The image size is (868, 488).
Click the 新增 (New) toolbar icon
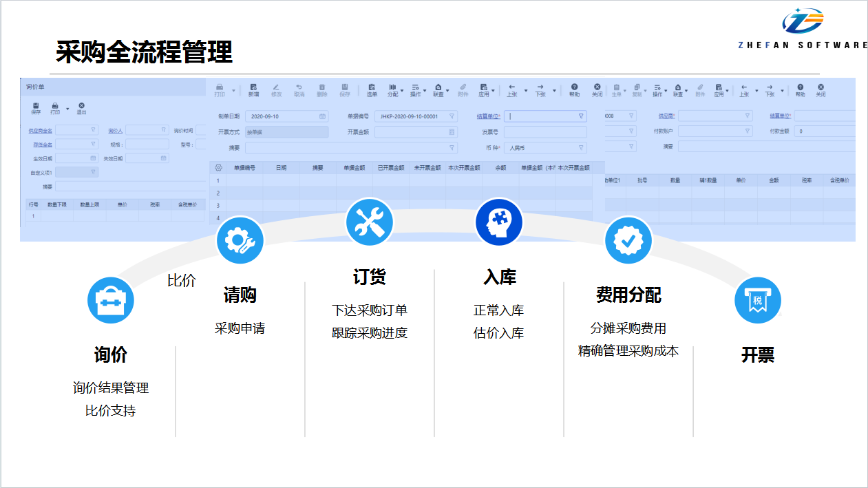coord(253,89)
